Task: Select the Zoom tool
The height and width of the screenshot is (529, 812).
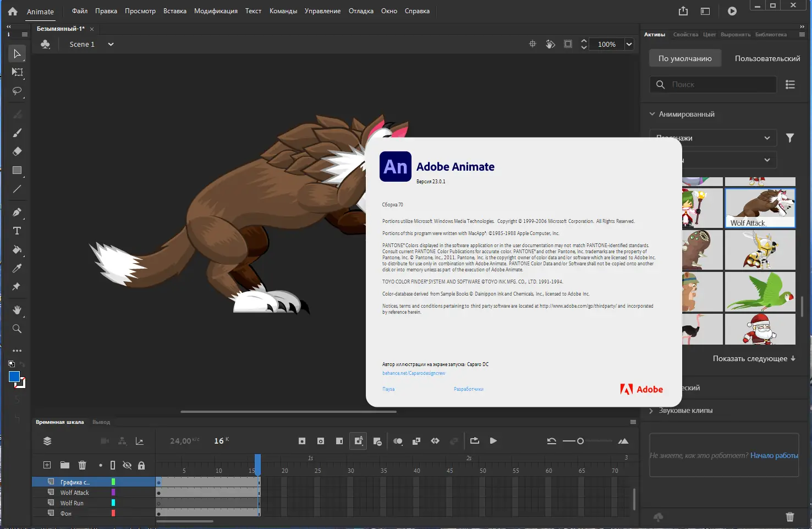Action: (x=17, y=329)
